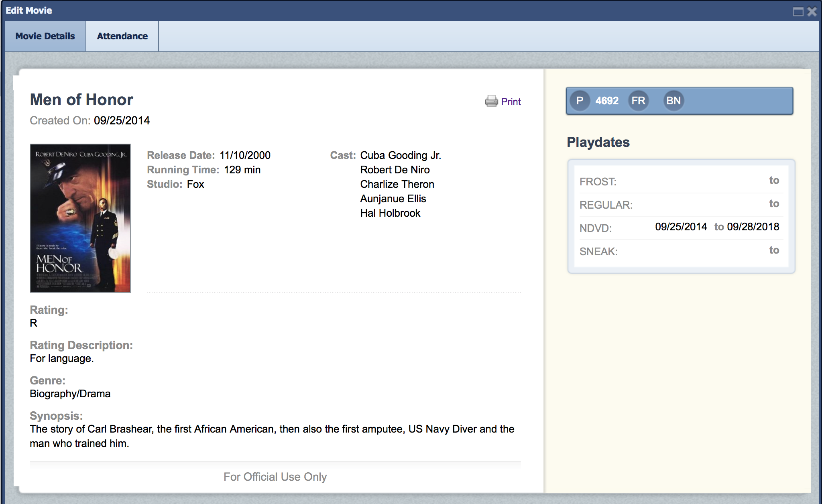Close the Edit Movie dialog
Viewport: 822px width, 504px height.
click(x=812, y=12)
